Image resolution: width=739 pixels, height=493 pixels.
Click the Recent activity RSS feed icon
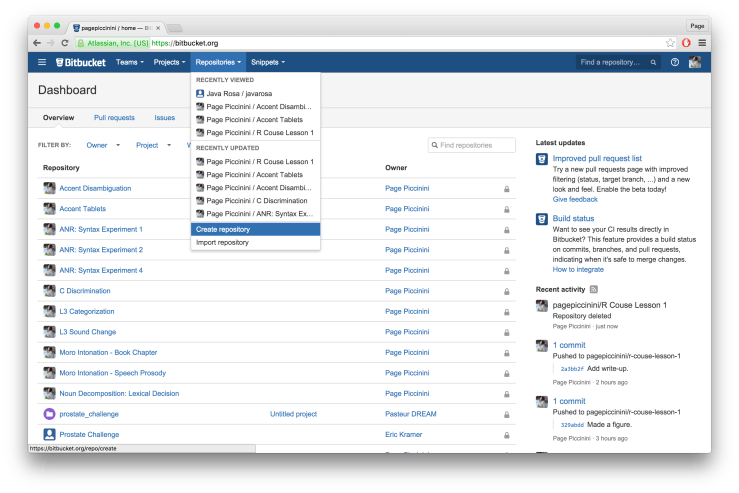point(594,289)
